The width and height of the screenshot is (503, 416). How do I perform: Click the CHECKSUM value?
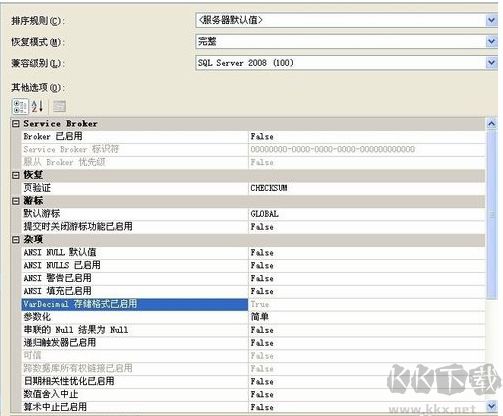pos(269,188)
